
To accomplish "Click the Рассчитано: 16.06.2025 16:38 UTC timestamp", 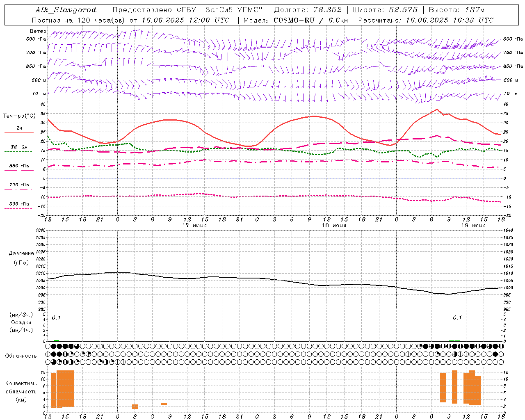I will pos(426,20).
